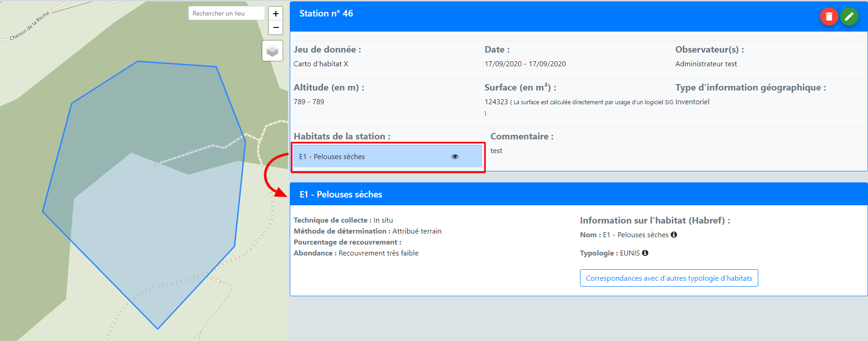Viewport: 868px width, 341px height.
Task: Open Correspondances avec d'autres typologie d'habitats
Action: coord(669,278)
